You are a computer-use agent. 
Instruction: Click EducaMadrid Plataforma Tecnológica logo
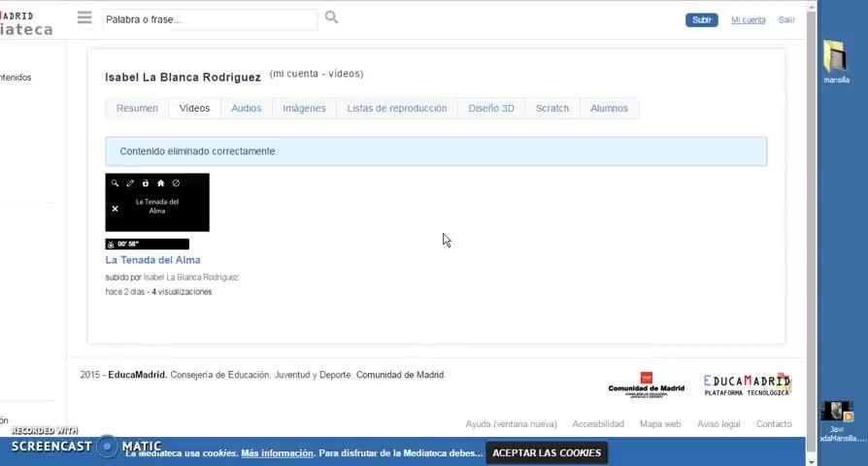tap(747, 384)
